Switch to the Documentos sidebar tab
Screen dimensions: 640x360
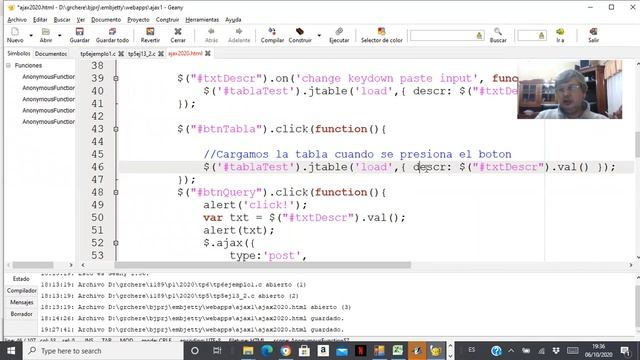click(51, 53)
